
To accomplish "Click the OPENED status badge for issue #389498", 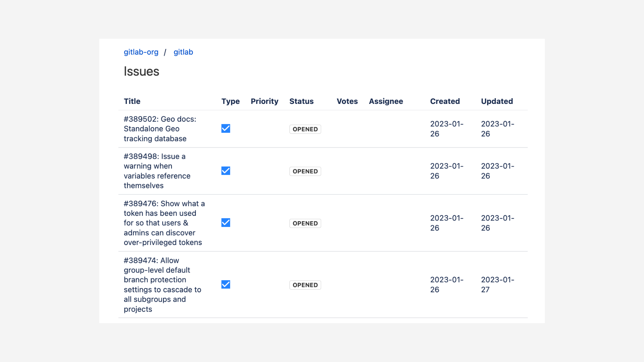I will point(305,171).
